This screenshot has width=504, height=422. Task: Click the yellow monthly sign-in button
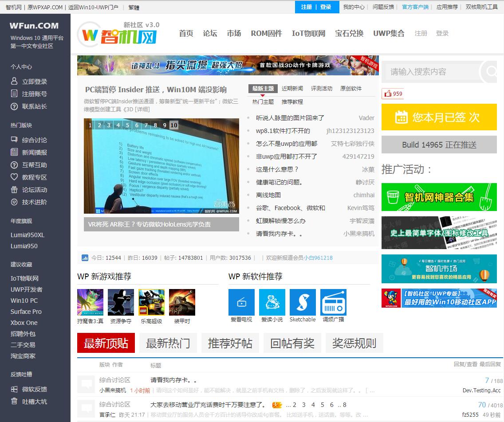pos(439,117)
